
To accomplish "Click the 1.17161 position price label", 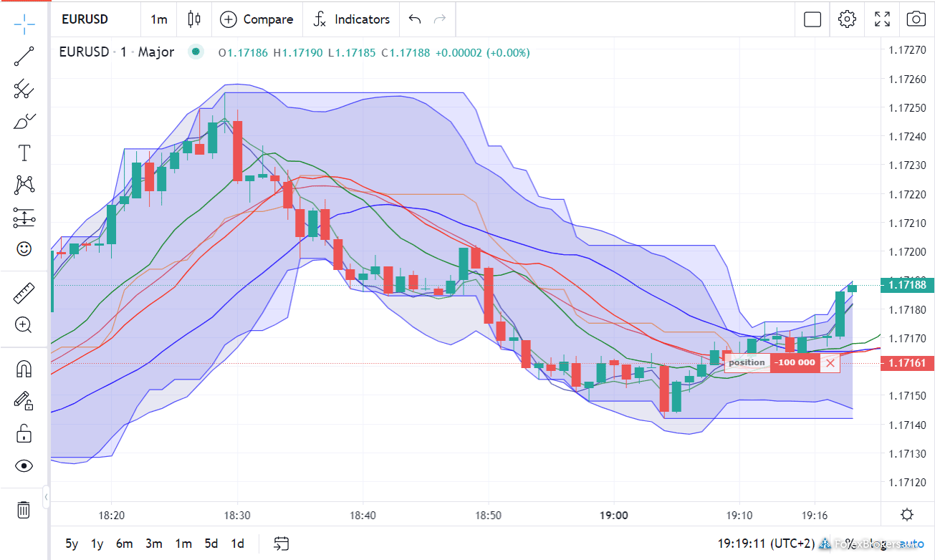I will point(907,363).
